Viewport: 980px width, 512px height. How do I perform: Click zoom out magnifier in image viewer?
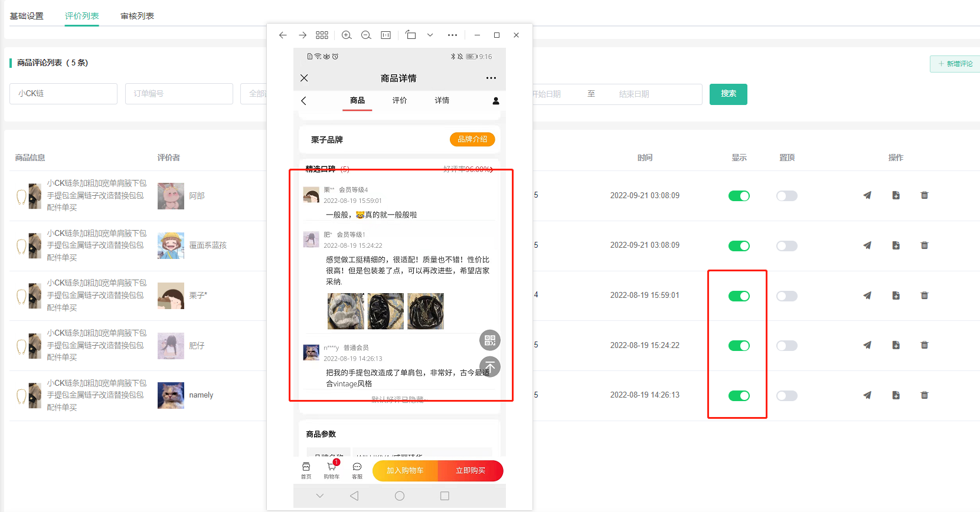tap(366, 35)
